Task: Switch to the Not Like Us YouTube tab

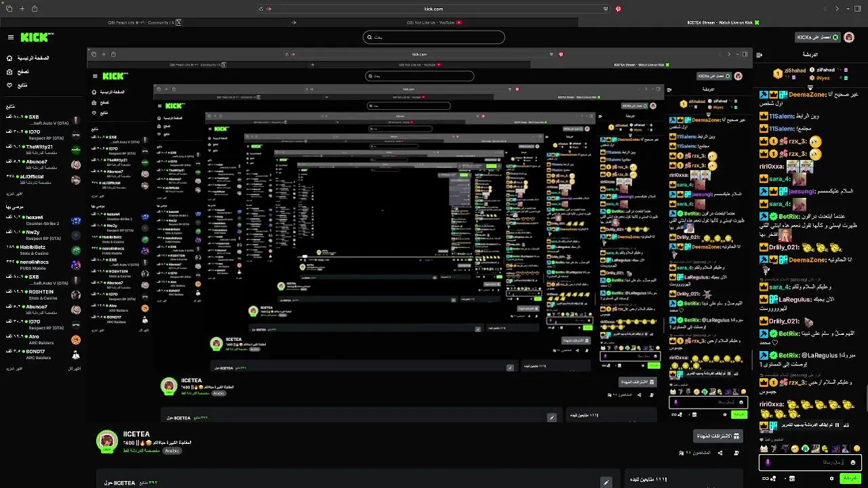Action: click(x=434, y=22)
